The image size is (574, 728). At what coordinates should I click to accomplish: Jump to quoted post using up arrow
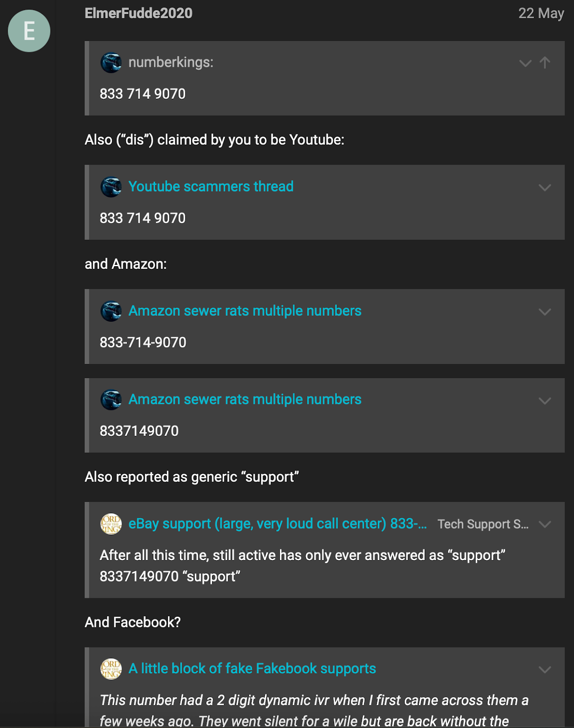[545, 62]
